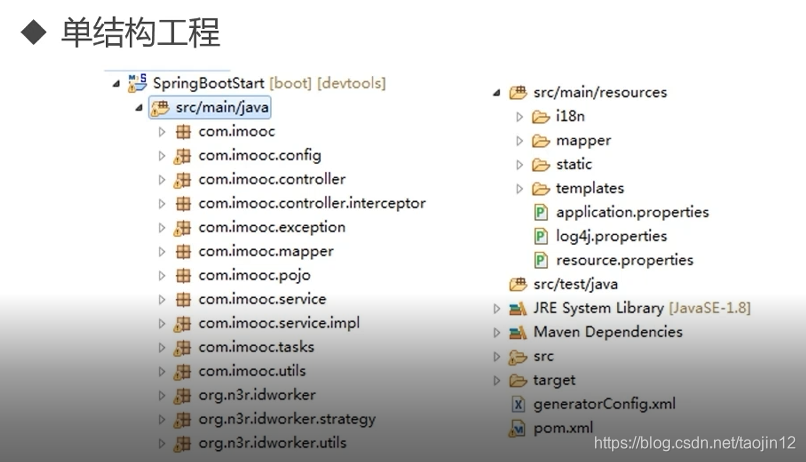Click the JRE System Library icon
806x462 pixels.
[518, 308]
